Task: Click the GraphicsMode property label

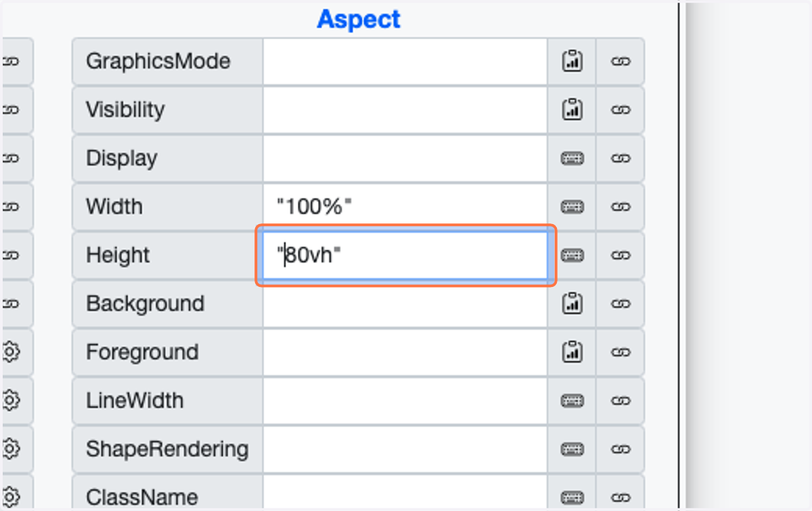Action: point(158,61)
